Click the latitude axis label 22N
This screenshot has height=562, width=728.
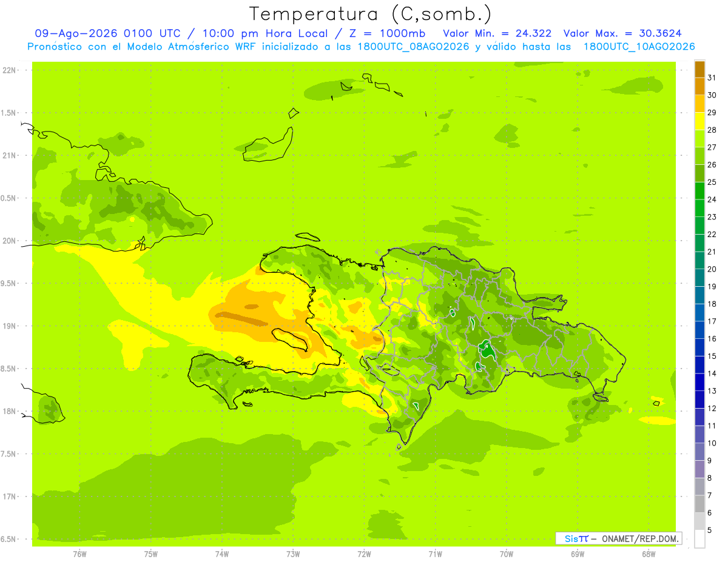(x=10, y=70)
